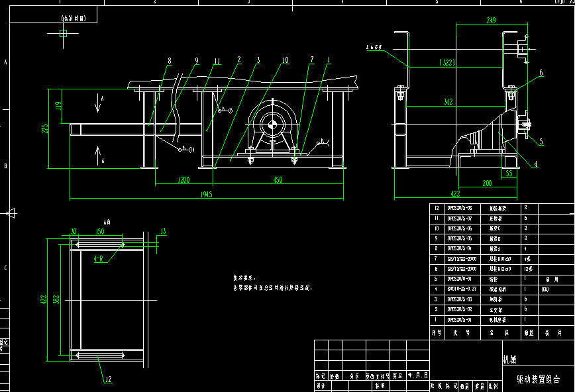The image size is (575, 392).
Task: Select the GB/T5783-2000 code in row 7
Action: pos(462,258)
